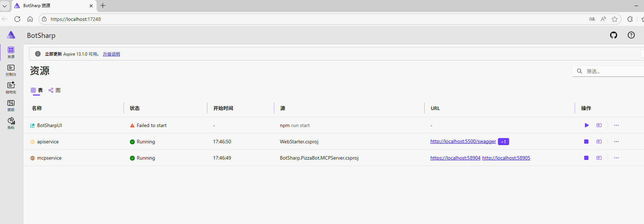Click the BotSharp application title
This screenshot has width=644, height=224.
pyautogui.click(x=41, y=35)
